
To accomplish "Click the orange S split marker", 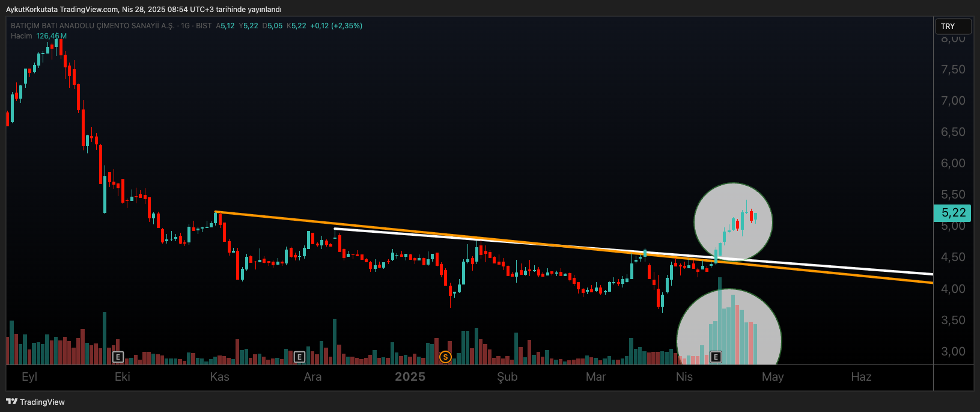I will pyautogui.click(x=445, y=357).
